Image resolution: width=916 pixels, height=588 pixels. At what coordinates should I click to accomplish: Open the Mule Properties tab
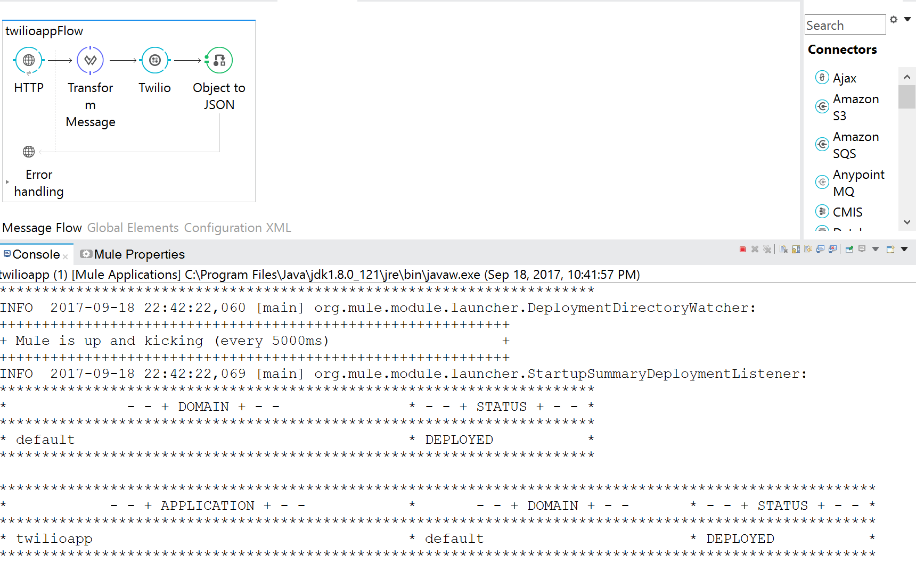(133, 254)
